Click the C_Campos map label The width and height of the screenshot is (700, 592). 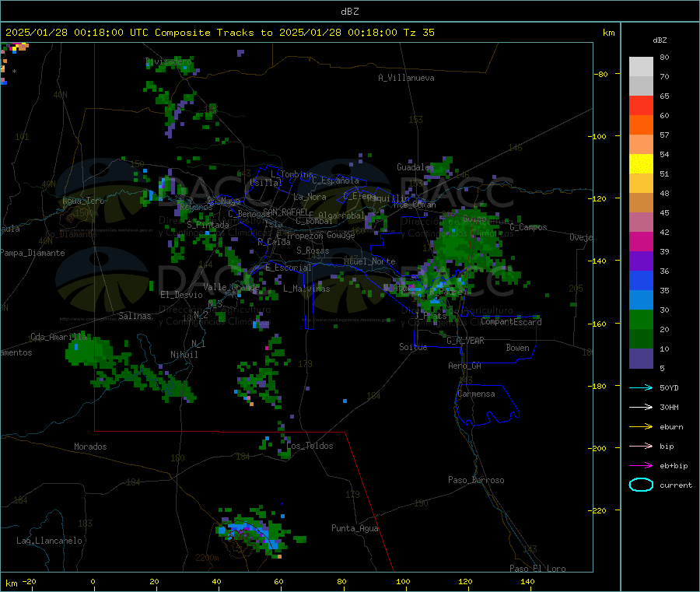click(x=529, y=227)
